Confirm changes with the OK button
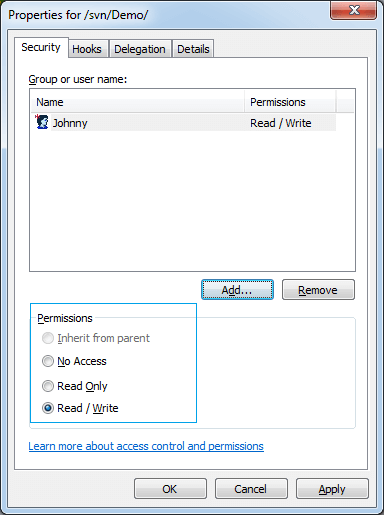The width and height of the screenshot is (384, 515). [x=170, y=489]
